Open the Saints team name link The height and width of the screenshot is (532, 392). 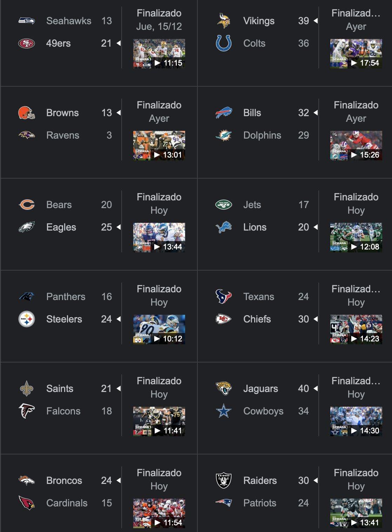60,388
